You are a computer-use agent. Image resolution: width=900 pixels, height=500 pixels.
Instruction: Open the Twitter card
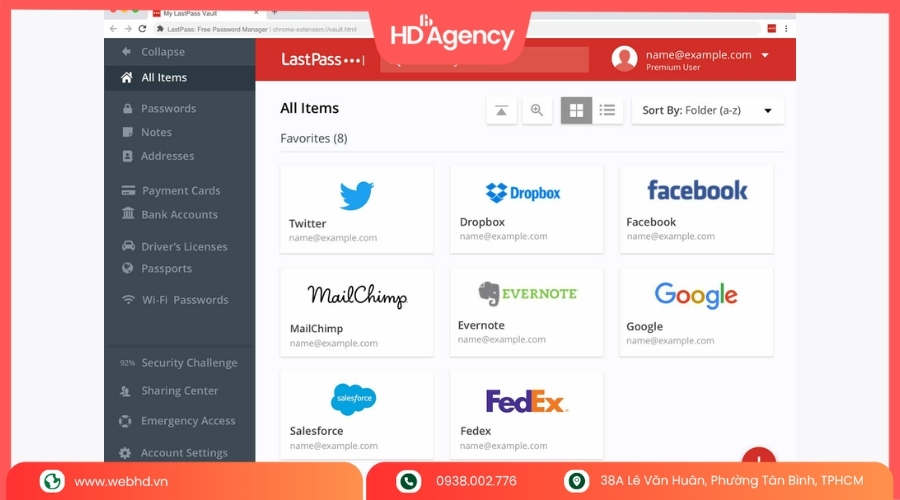pyautogui.click(x=356, y=210)
